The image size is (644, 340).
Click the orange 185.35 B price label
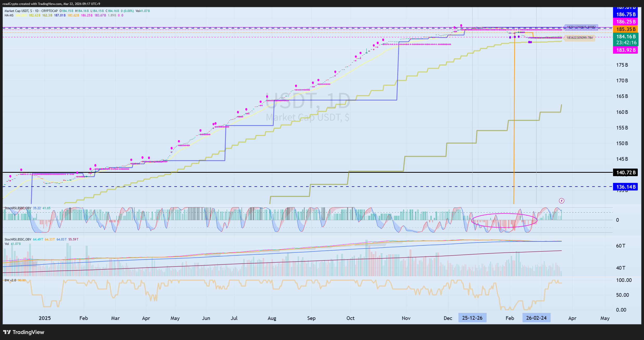click(626, 29)
